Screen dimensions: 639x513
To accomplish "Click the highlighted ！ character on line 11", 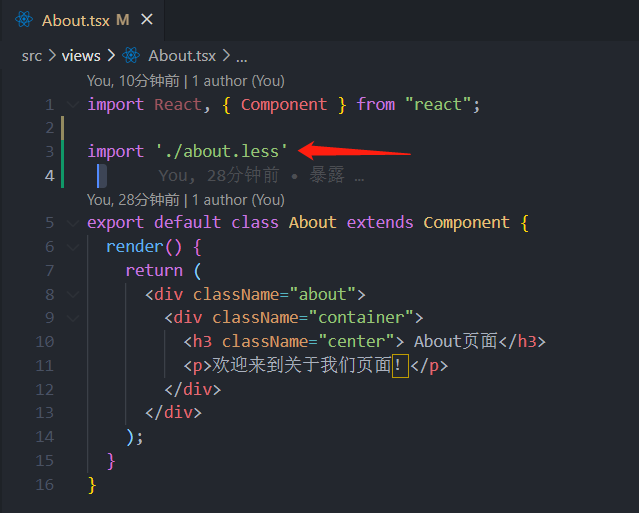I will [400, 365].
